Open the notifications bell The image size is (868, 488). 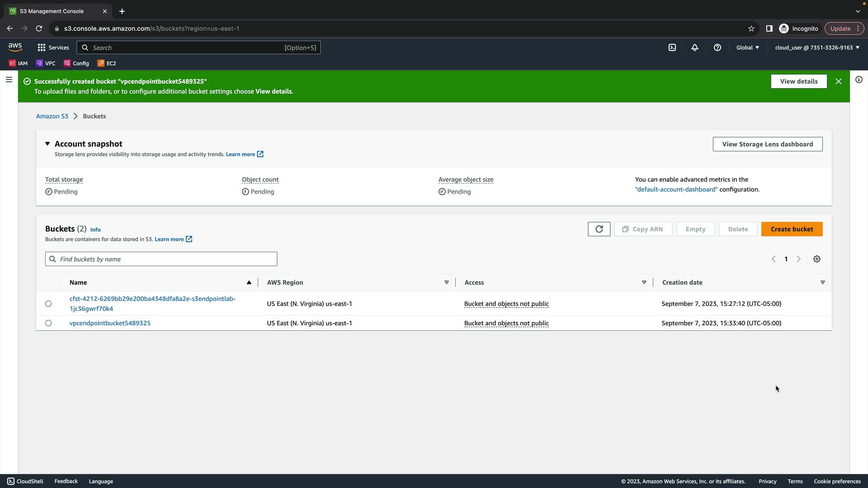(x=695, y=47)
